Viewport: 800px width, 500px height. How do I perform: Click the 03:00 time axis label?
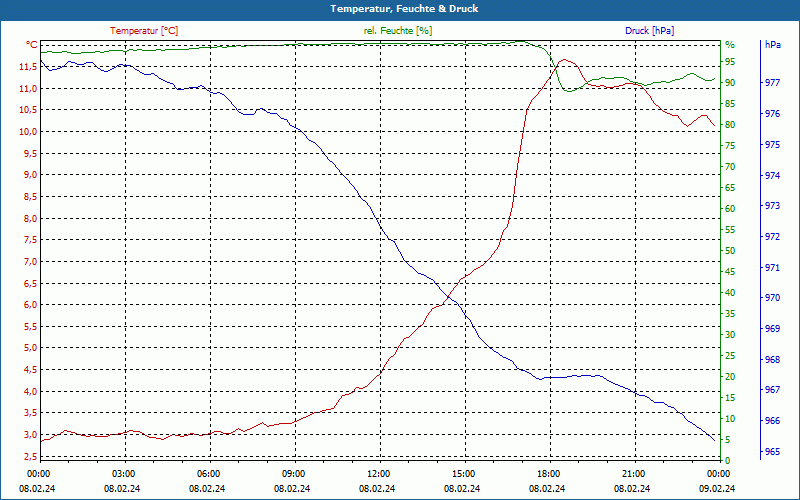123,473
